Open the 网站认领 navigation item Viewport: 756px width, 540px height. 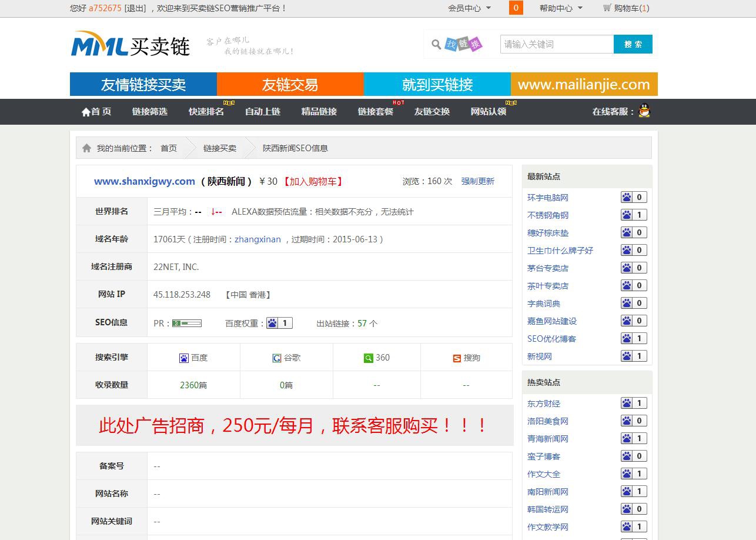point(489,111)
